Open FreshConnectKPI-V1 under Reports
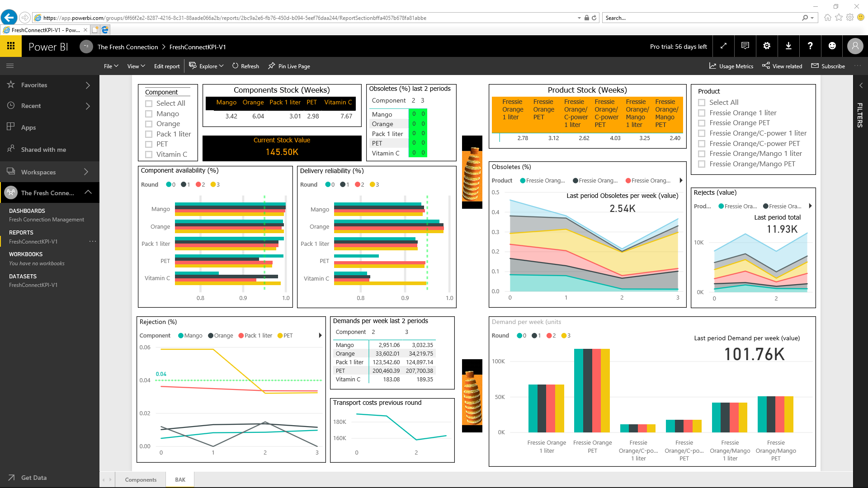 click(x=33, y=242)
